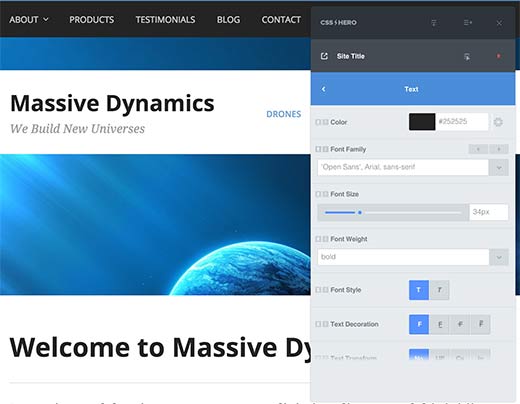Open the ABOUT menu in the site navigation

[24, 20]
